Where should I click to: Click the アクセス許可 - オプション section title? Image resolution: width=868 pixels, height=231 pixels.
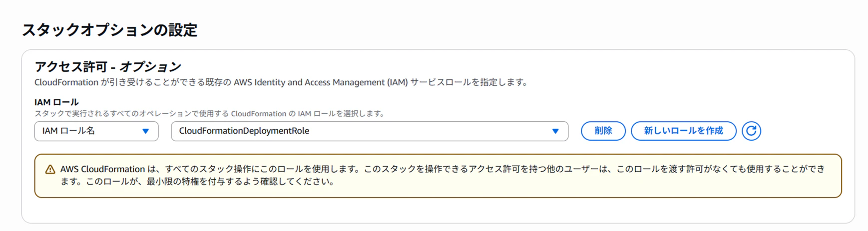point(108,66)
